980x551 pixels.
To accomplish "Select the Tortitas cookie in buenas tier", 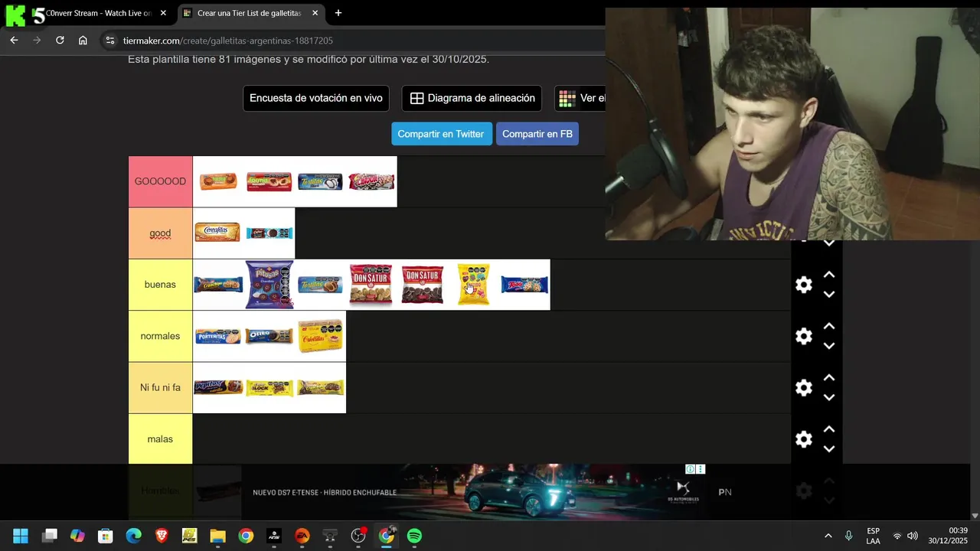I will pyautogui.click(x=320, y=285).
